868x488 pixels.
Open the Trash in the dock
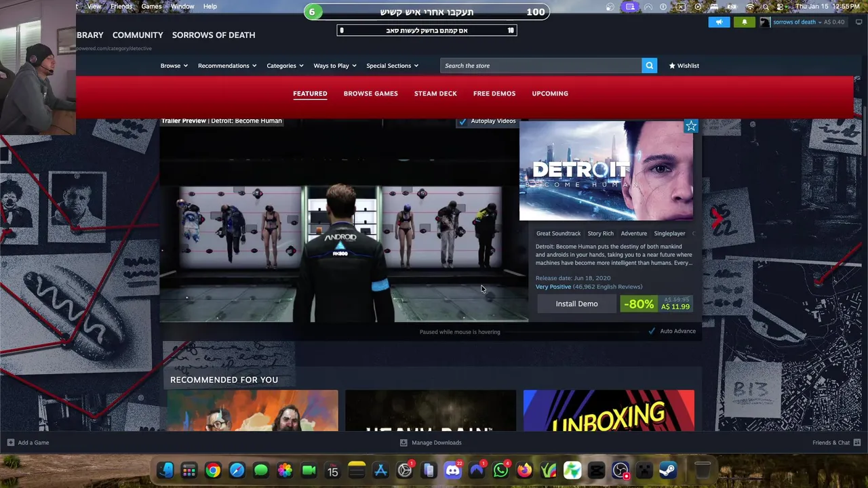[703, 470]
